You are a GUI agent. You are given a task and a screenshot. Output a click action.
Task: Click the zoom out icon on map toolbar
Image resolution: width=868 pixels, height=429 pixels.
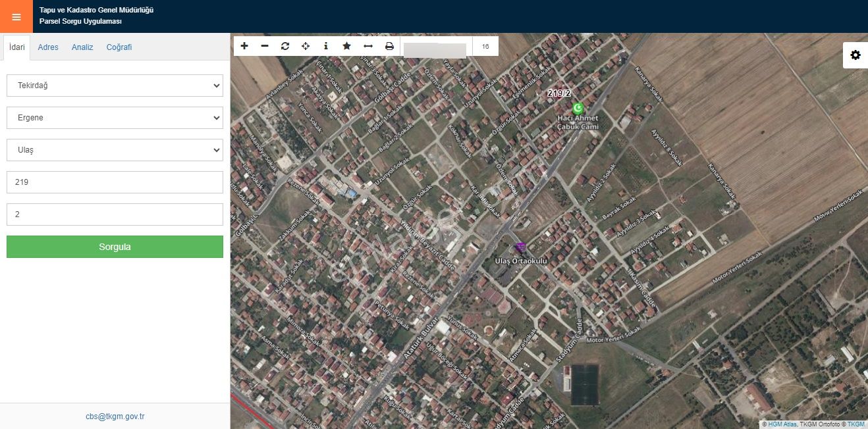coord(265,45)
